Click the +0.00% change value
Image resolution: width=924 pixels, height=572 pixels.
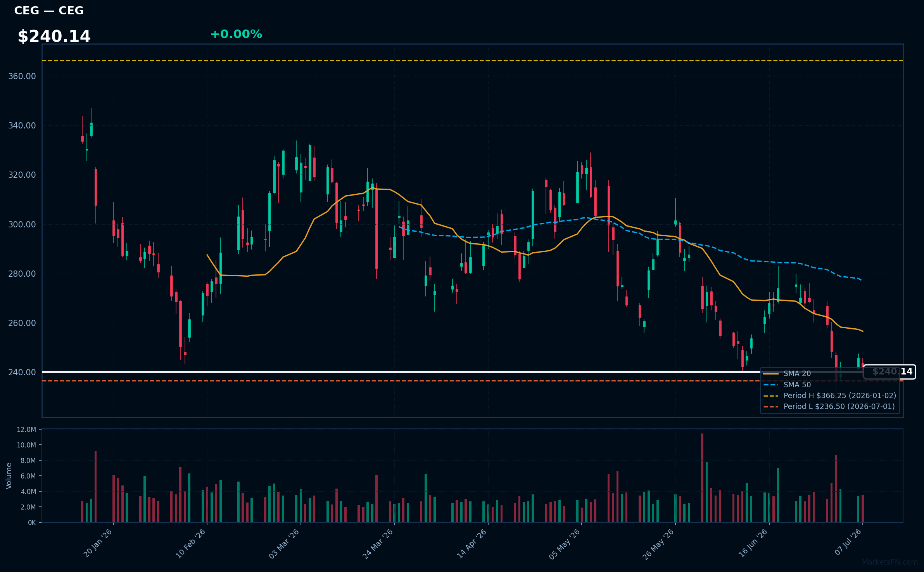pos(236,34)
